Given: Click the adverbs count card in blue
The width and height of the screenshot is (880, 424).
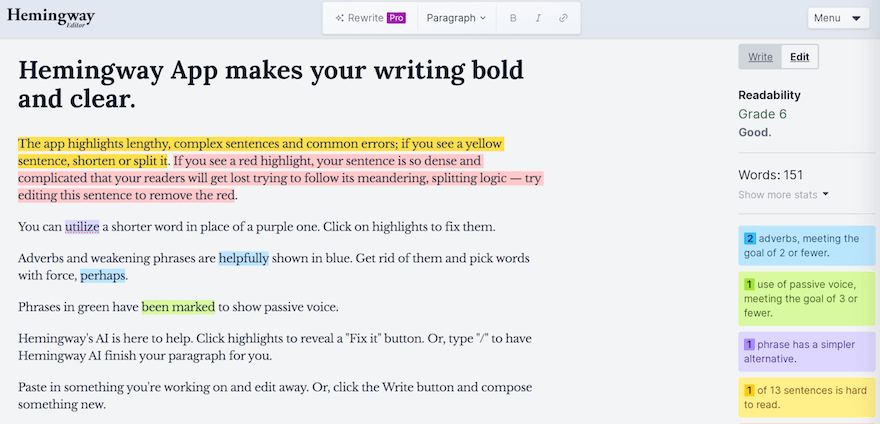Looking at the screenshot, I should (x=806, y=245).
